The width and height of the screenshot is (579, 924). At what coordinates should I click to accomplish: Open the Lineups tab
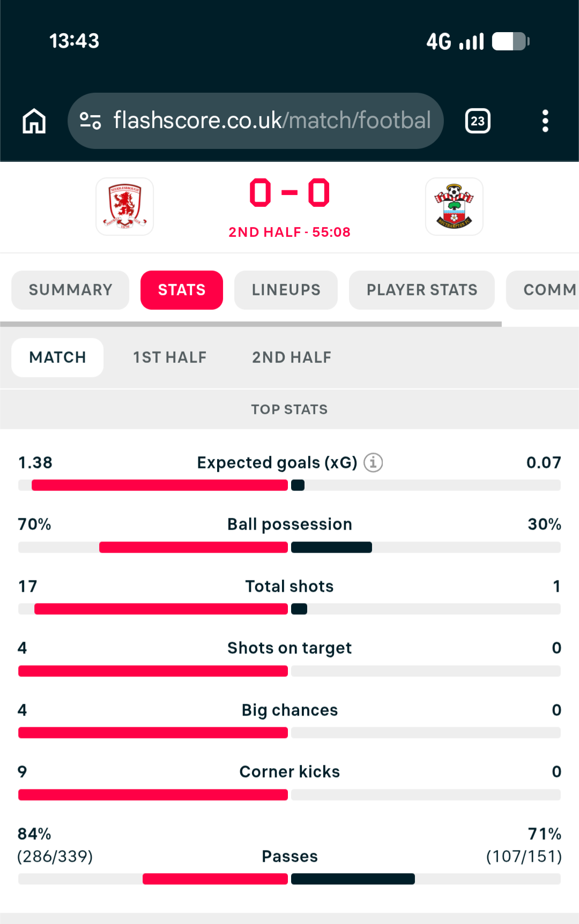coord(286,290)
